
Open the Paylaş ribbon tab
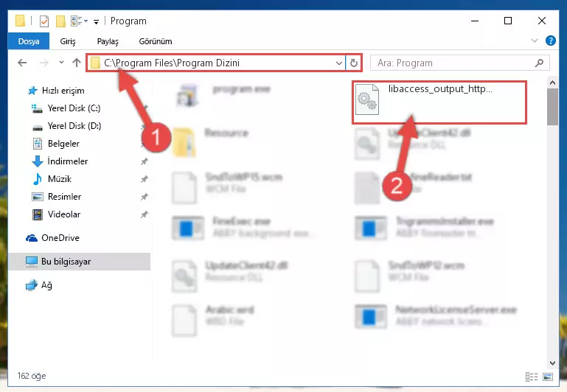coord(108,41)
